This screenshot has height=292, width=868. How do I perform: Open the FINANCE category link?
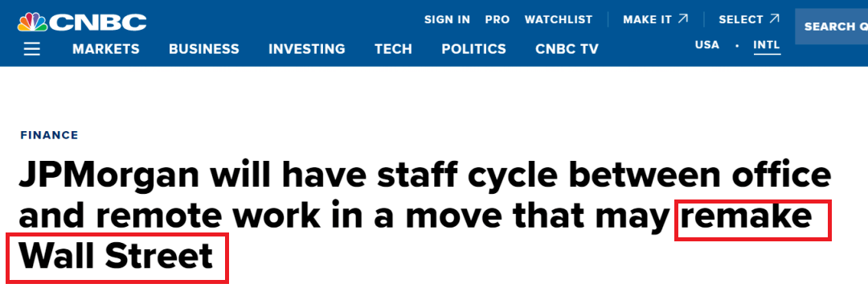pyautogui.click(x=49, y=135)
